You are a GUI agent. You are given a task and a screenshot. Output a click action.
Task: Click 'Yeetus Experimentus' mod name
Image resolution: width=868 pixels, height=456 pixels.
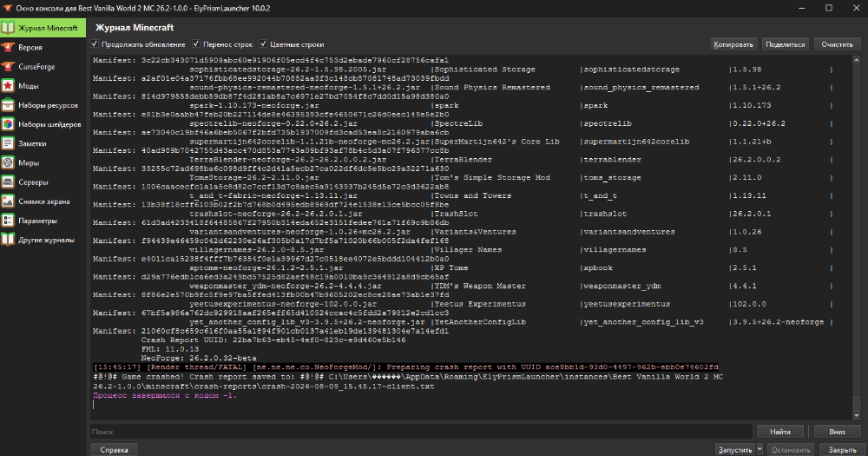(x=480, y=304)
